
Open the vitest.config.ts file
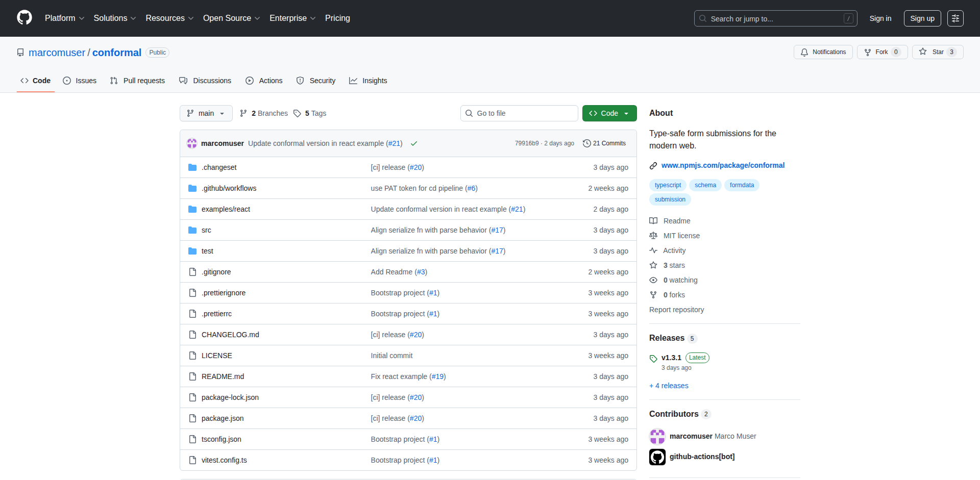[x=224, y=460]
